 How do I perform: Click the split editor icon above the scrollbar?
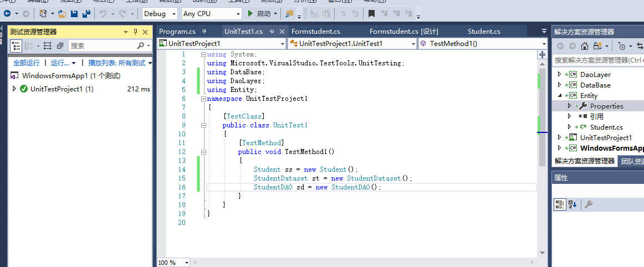[x=542, y=54]
